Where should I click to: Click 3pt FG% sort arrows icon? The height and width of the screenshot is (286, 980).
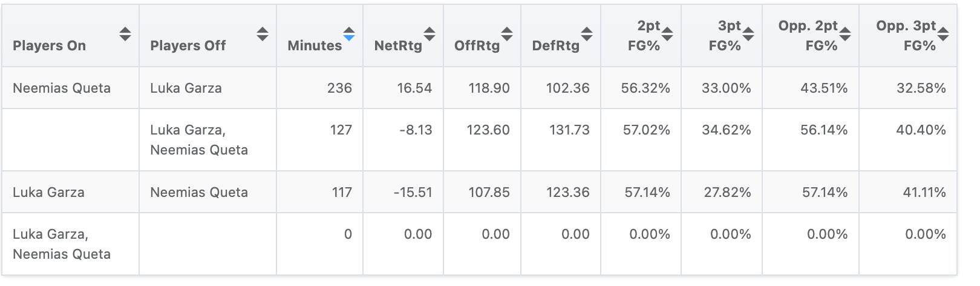pyautogui.click(x=748, y=34)
